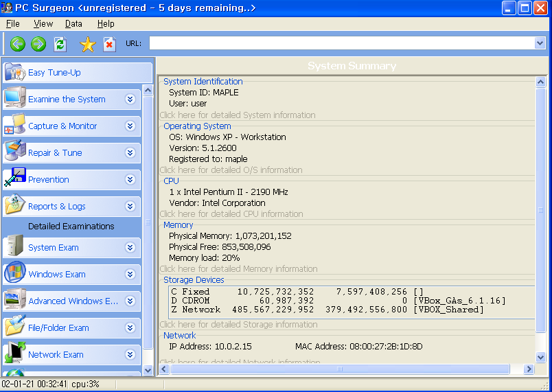Image resolution: width=552 pixels, height=392 pixels.
Task: Expand File/Folder Exam chevron
Action: pyautogui.click(x=130, y=327)
